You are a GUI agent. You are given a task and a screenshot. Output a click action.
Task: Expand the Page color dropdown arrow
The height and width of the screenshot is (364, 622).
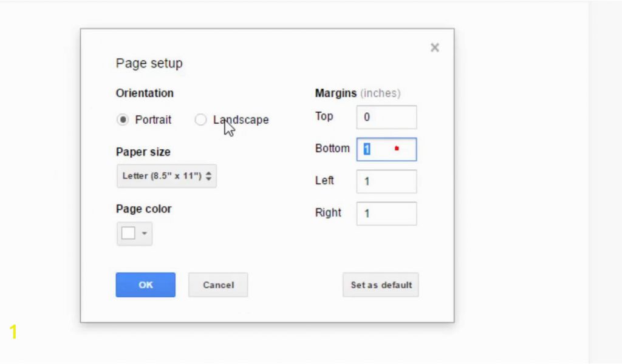coord(145,234)
